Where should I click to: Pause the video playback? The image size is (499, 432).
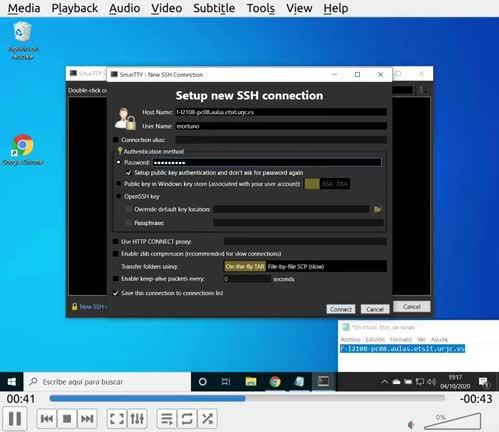(x=15, y=419)
